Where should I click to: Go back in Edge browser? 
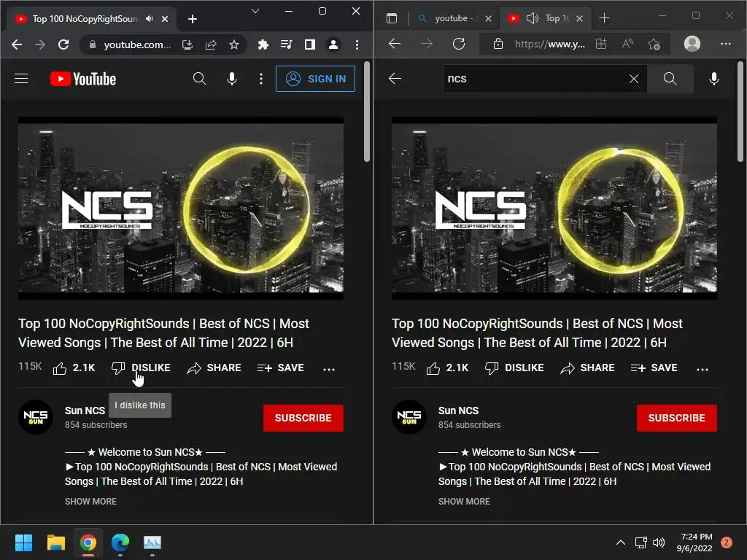point(395,44)
